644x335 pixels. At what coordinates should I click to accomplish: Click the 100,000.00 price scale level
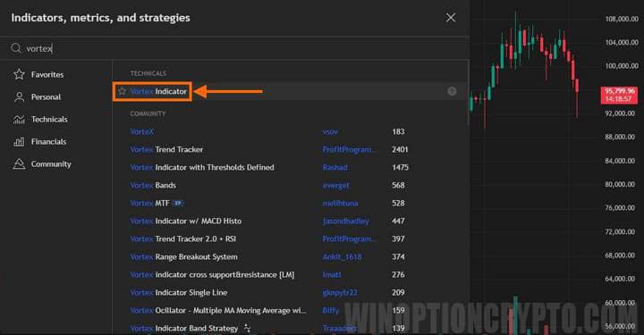coord(622,65)
